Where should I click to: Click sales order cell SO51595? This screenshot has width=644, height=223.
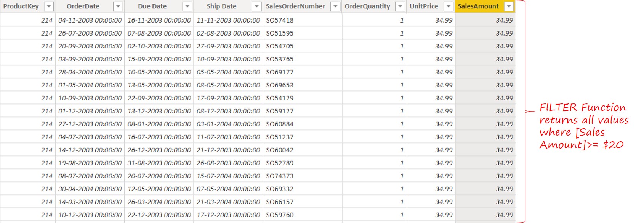click(x=302, y=33)
